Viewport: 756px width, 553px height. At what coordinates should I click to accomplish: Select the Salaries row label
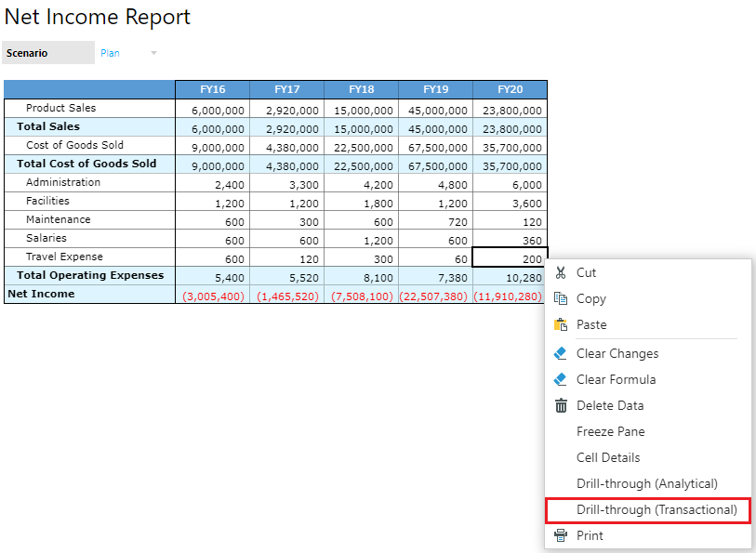tap(46, 238)
